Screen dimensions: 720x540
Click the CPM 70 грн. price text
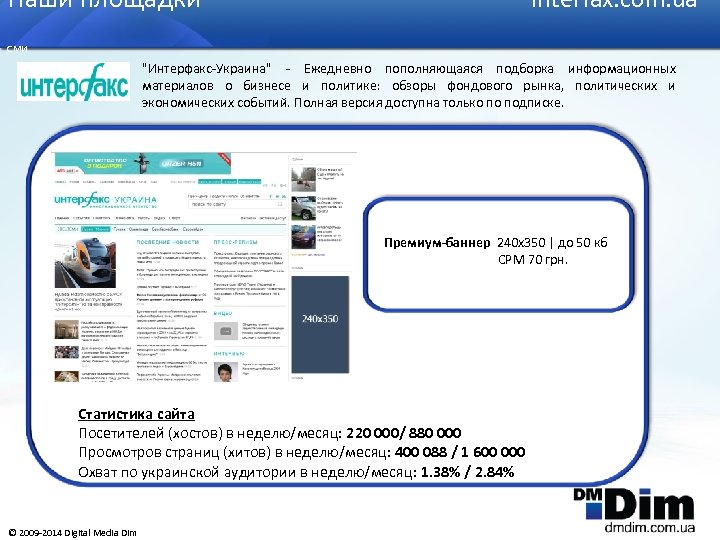pos(533,259)
